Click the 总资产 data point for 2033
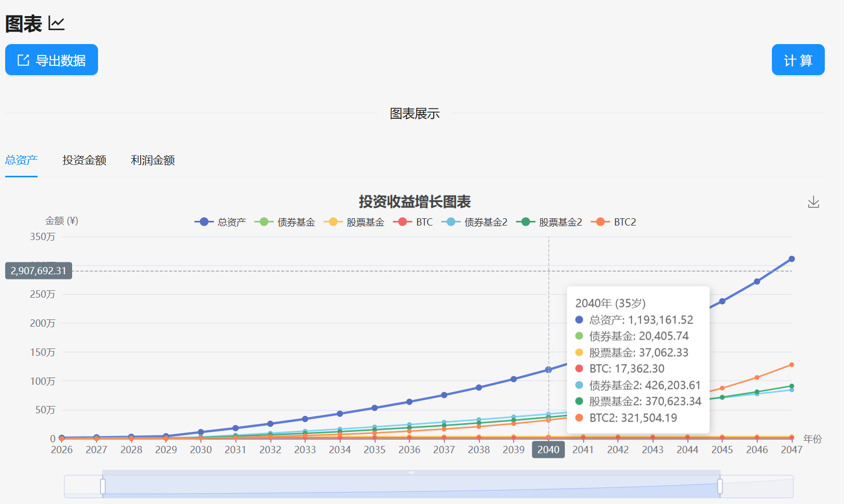This screenshot has height=504, width=844. click(305, 419)
